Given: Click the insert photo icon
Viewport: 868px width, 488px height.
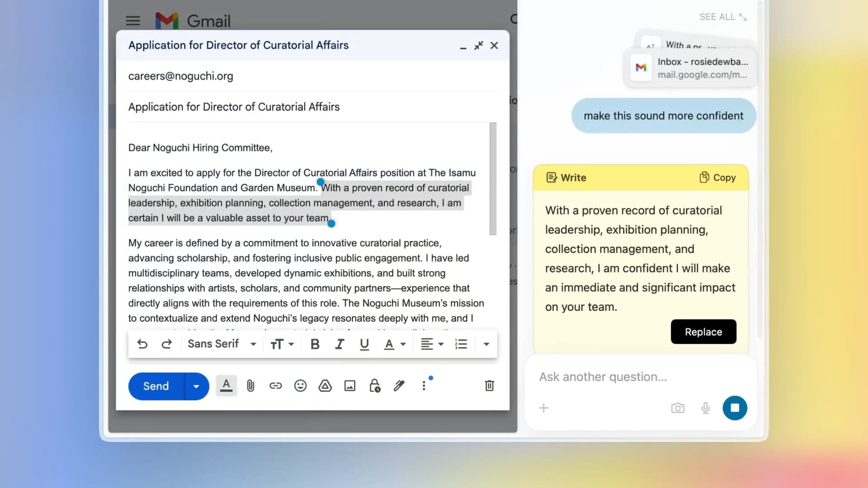Looking at the screenshot, I should (x=350, y=386).
